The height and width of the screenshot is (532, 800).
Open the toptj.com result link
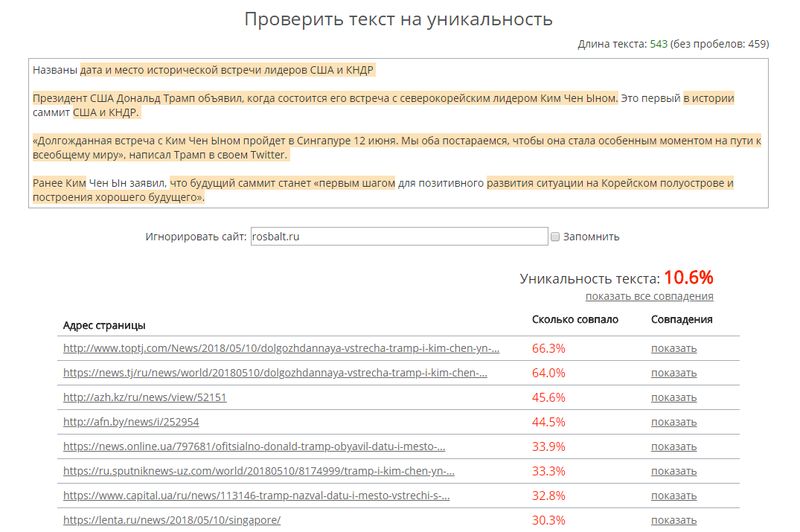[x=281, y=348]
